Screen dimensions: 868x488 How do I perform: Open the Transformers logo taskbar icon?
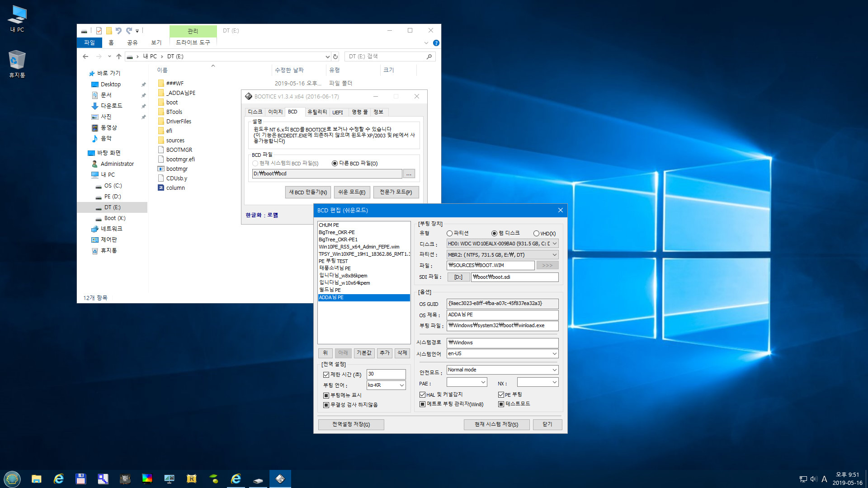click(x=125, y=479)
